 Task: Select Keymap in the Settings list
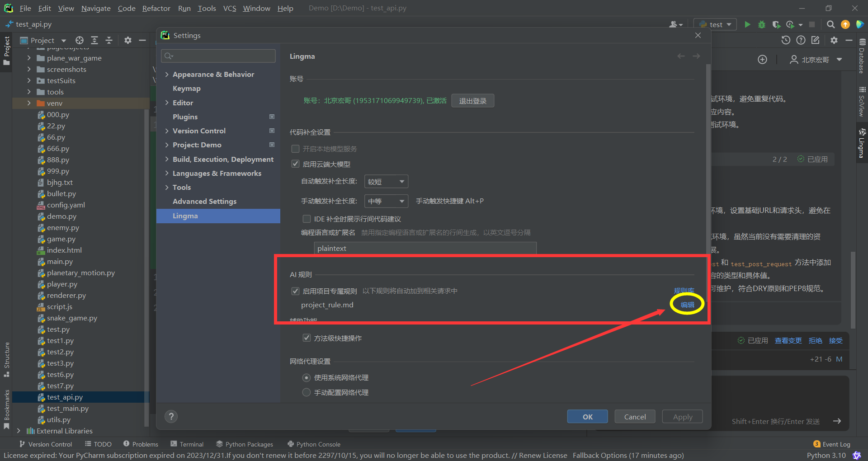(186, 89)
